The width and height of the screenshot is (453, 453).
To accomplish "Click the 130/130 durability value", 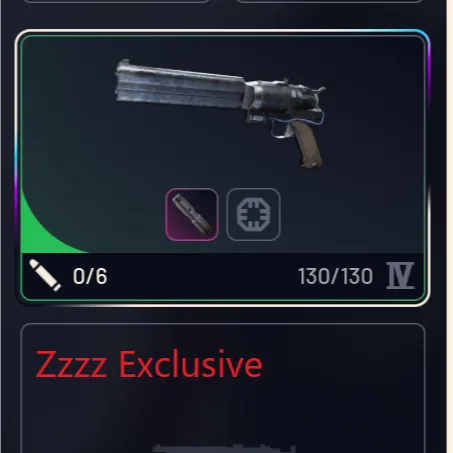I will point(335,276).
